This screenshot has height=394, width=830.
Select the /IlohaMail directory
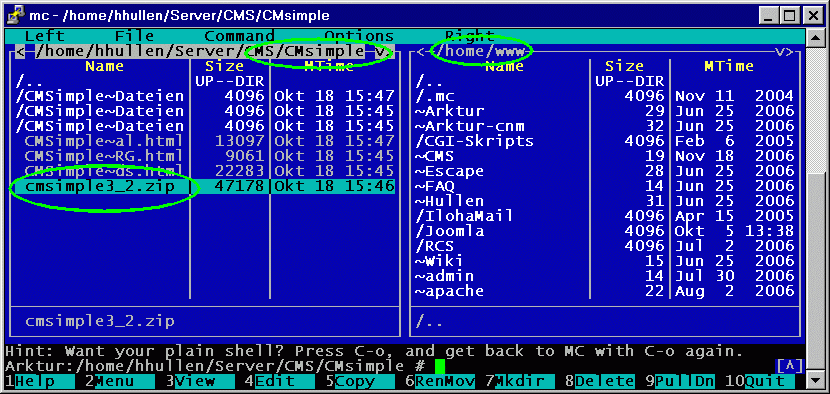click(x=605, y=216)
